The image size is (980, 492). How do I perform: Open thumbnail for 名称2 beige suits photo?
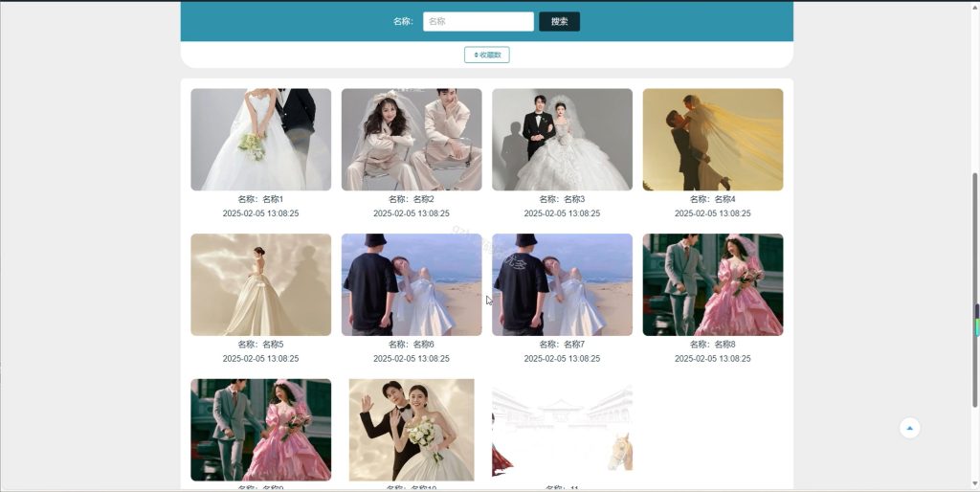412,140
